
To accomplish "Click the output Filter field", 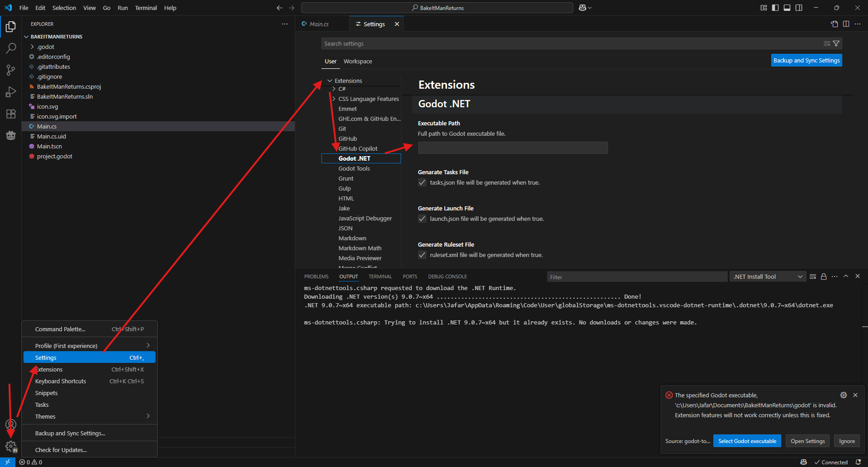I will coord(637,277).
